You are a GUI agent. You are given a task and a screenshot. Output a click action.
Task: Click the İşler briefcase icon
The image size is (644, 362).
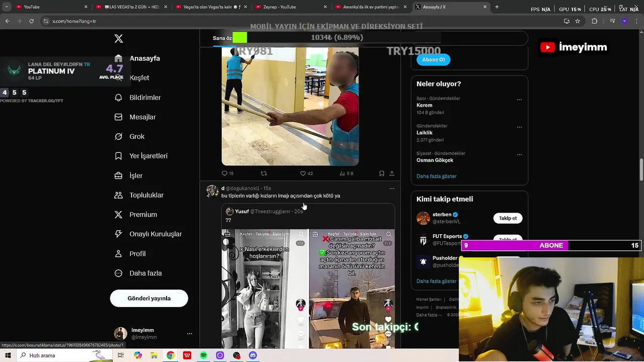coord(119,175)
